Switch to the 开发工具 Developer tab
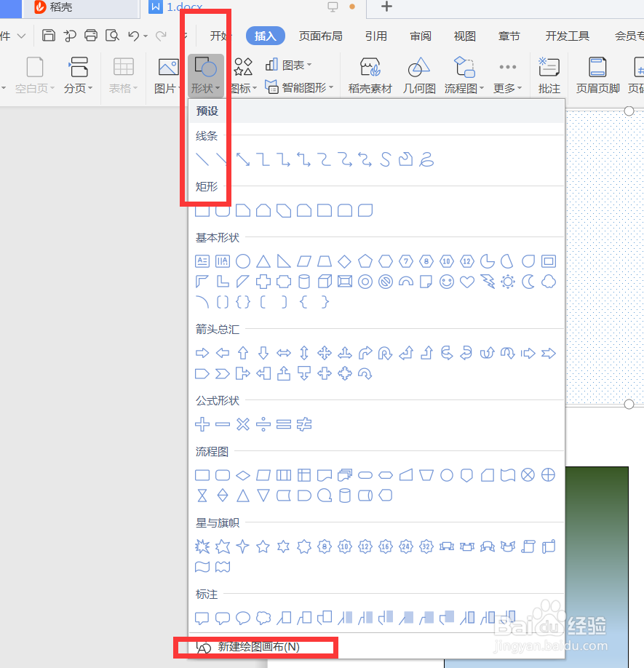Viewport: 644px width, 668px height. (568, 36)
